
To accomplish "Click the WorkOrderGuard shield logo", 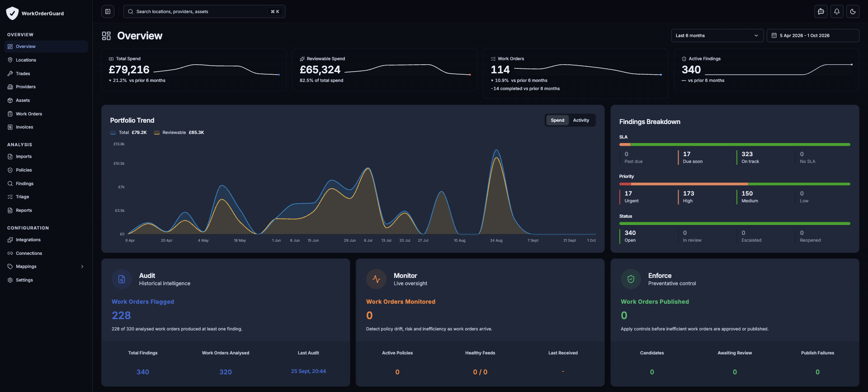I will 12,13.
